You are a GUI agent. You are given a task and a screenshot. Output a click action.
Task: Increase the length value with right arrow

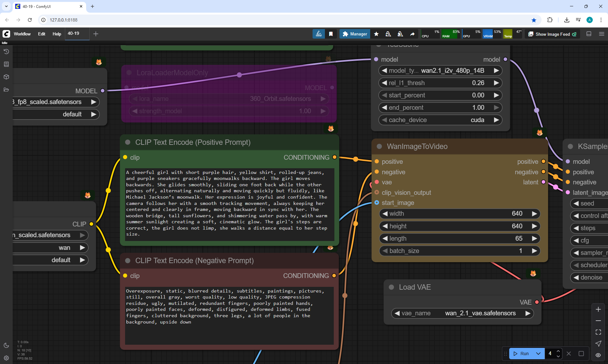[x=535, y=238]
